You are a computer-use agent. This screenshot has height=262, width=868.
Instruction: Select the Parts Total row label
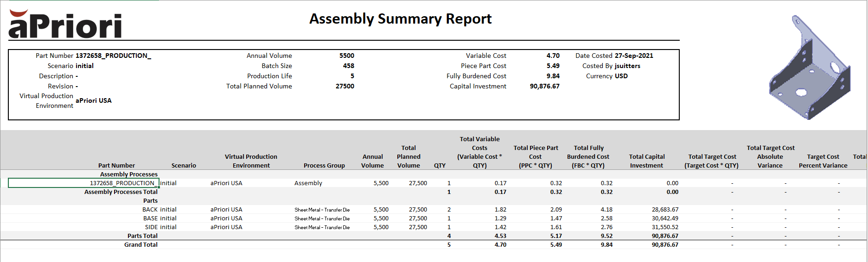(x=142, y=236)
